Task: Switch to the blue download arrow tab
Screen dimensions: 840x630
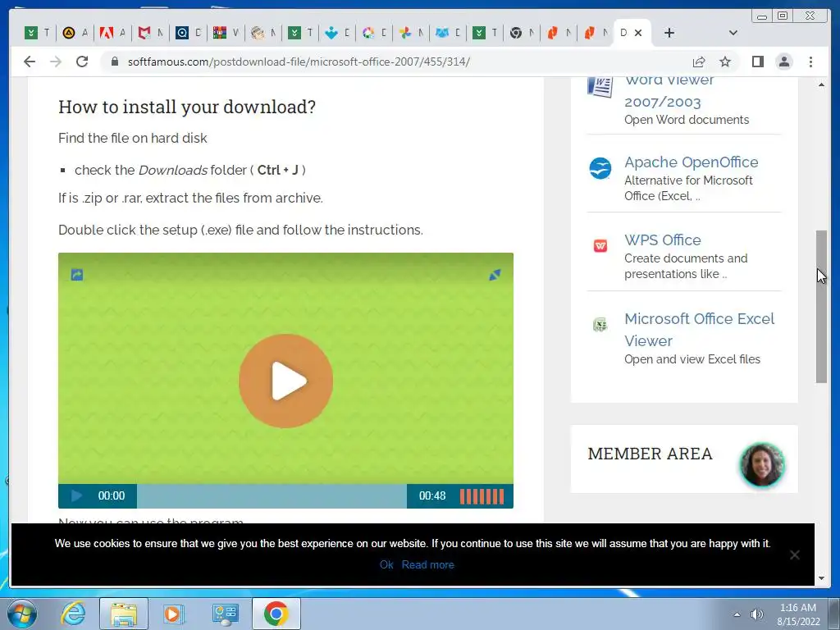Action: pyautogui.click(x=331, y=33)
